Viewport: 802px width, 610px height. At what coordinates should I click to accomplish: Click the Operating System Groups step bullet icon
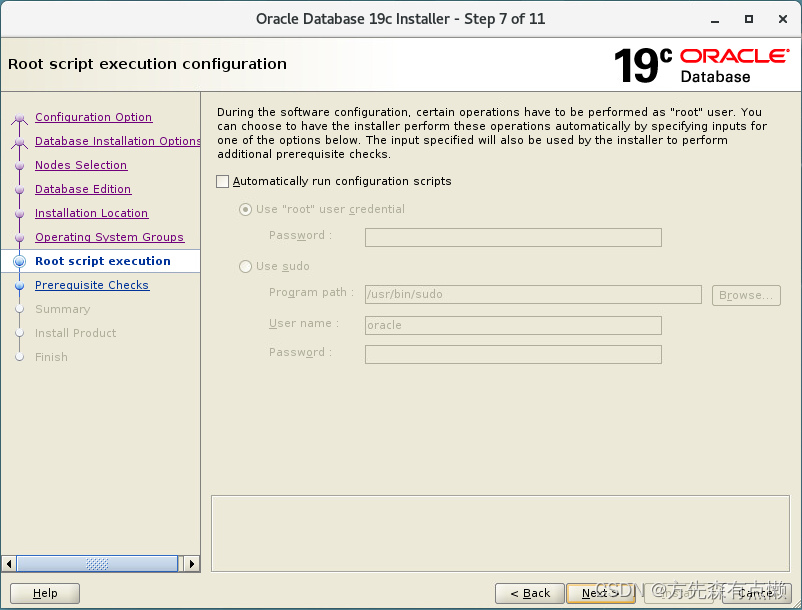(19, 238)
